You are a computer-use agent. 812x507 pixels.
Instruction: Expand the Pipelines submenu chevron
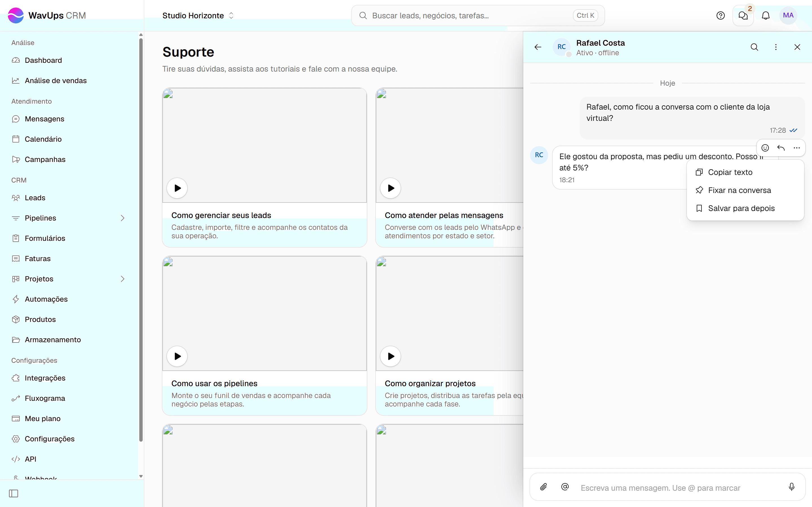tap(122, 218)
